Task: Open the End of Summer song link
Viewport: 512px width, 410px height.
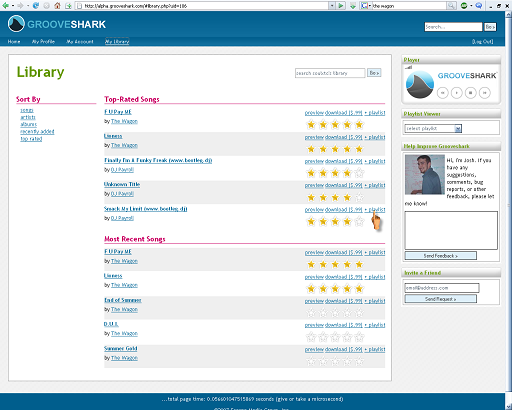Action: tap(123, 300)
